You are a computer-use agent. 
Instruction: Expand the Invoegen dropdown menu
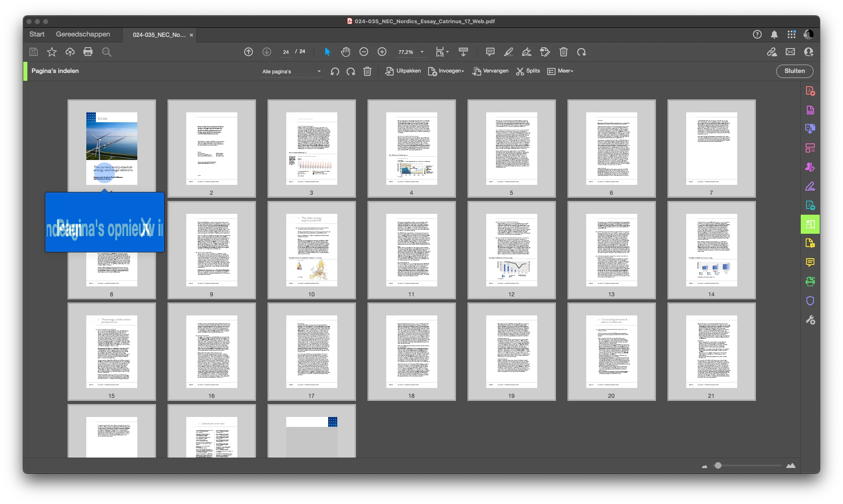446,71
